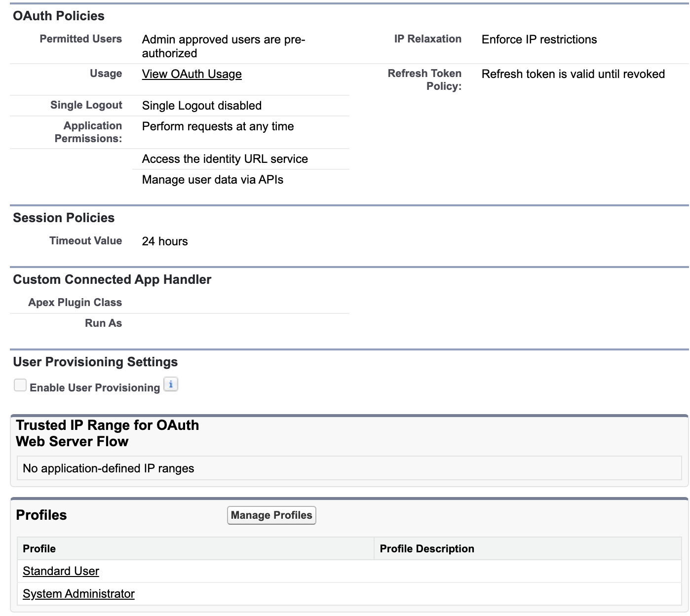Click the Single Logout disabled value
Image resolution: width=690 pixels, height=616 pixels.
201,105
